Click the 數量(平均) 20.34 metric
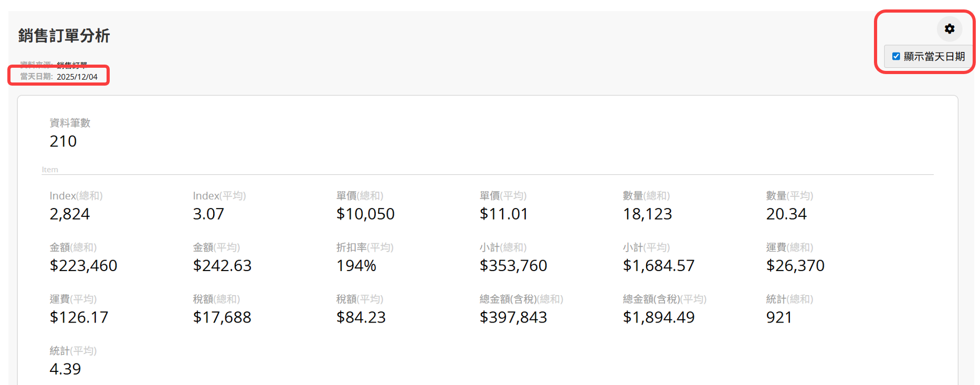This screenshot has width=980, height=385. click(x=786, y=214)
